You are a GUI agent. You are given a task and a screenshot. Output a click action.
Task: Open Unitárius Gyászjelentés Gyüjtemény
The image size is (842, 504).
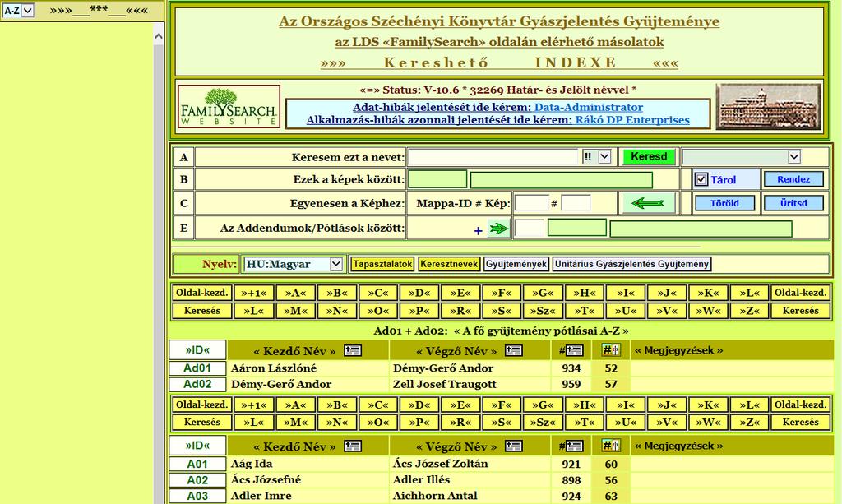(x=631, y=264)
